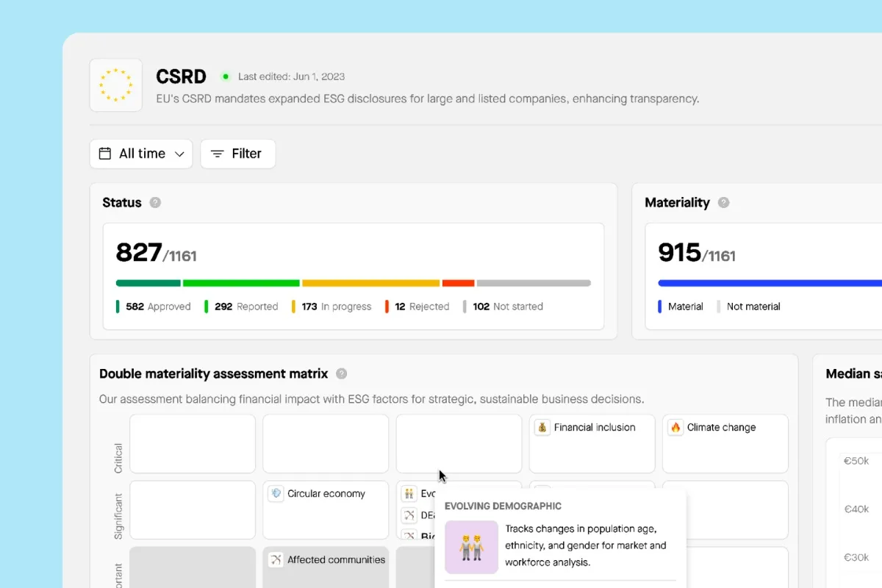Click the Evolving Demographic tooltip thumbnail
This screenshot has width=882, height=588.
471,547
